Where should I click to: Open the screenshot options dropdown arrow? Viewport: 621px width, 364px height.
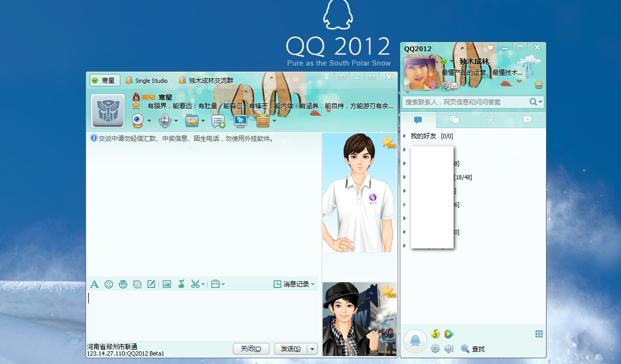tap(203, 284)
